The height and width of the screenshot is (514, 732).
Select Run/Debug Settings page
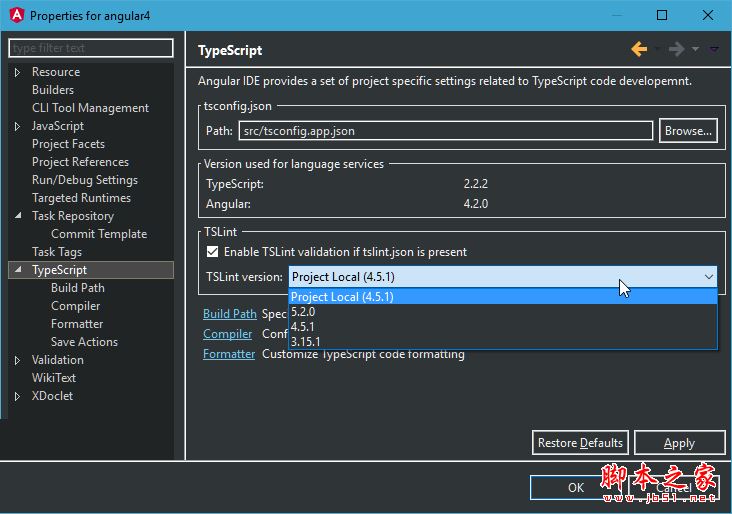coord(84,180)
